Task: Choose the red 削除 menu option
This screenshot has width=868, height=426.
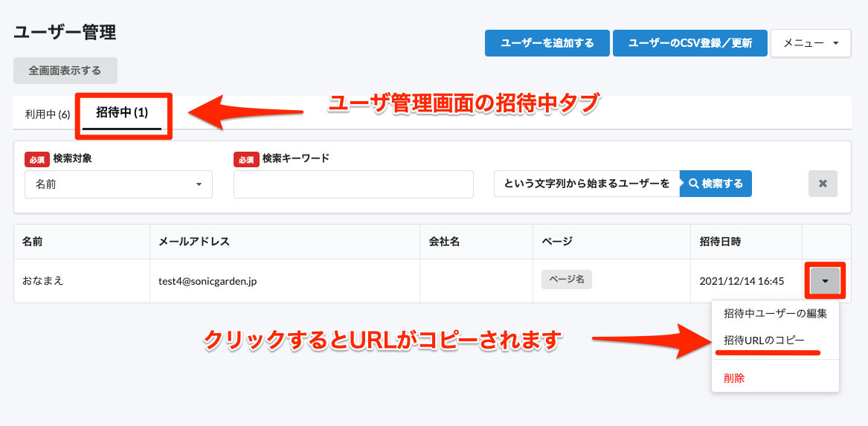Action: (x=734, y=378)
